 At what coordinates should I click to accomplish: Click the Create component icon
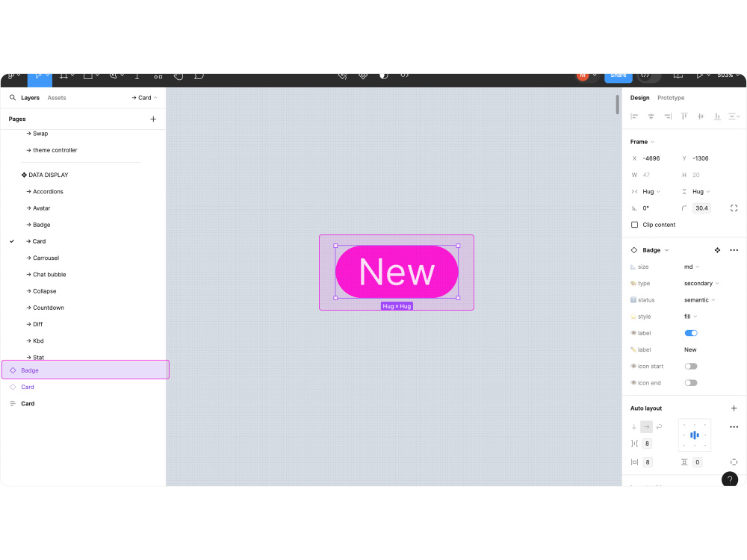[x=363, y=76]
